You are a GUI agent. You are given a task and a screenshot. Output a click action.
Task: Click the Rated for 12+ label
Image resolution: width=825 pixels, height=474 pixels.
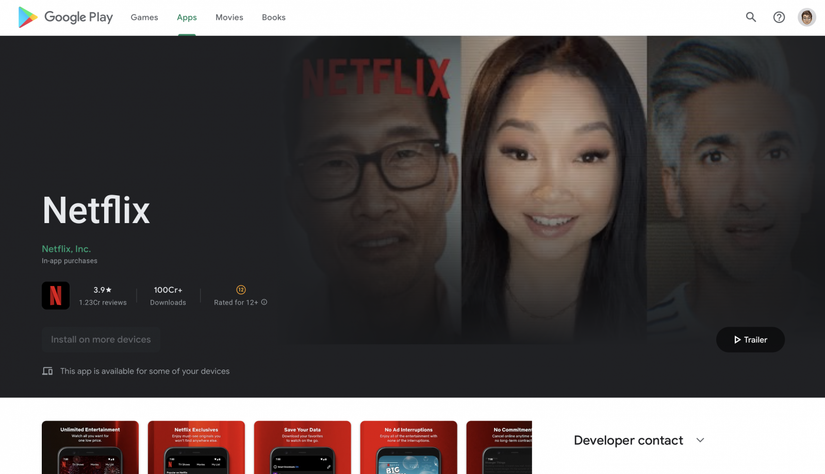[236, 302]
